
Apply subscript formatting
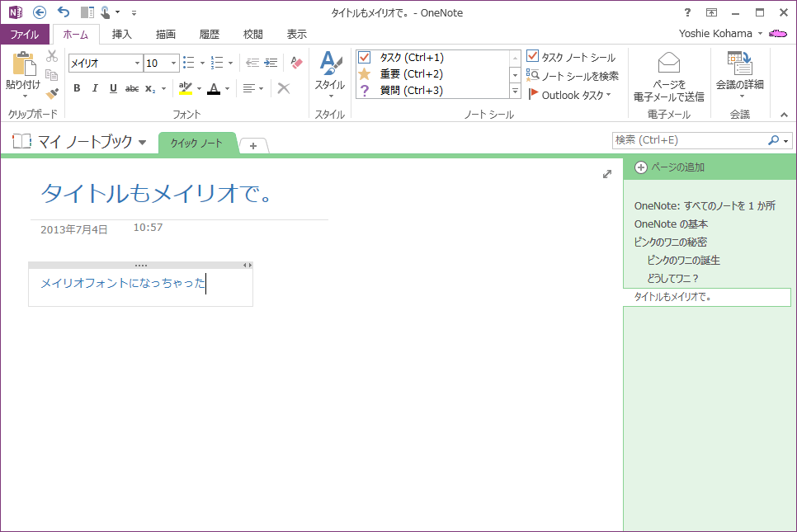coord(150,88)
